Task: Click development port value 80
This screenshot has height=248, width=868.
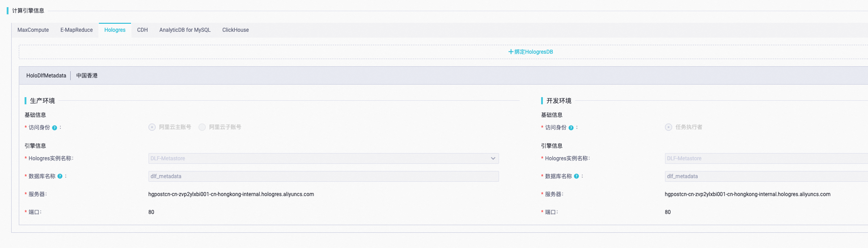Action: pos(668,212)
